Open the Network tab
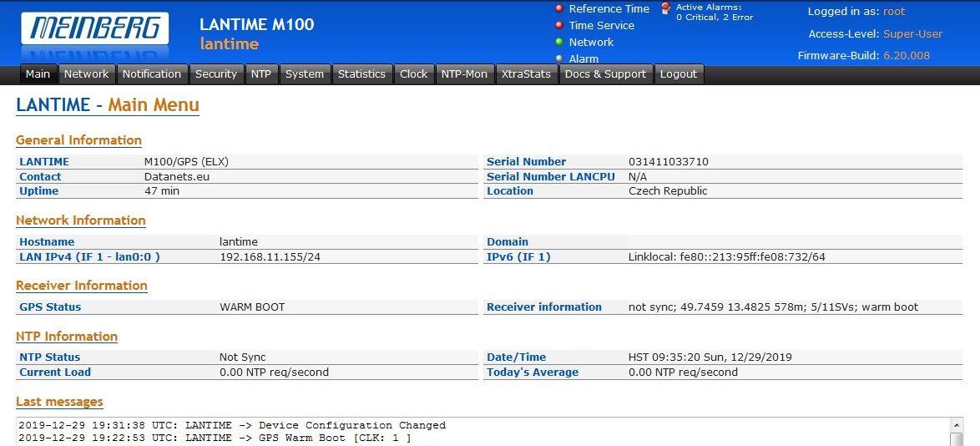This screenshot has width=980, height=446. point(86,73)
